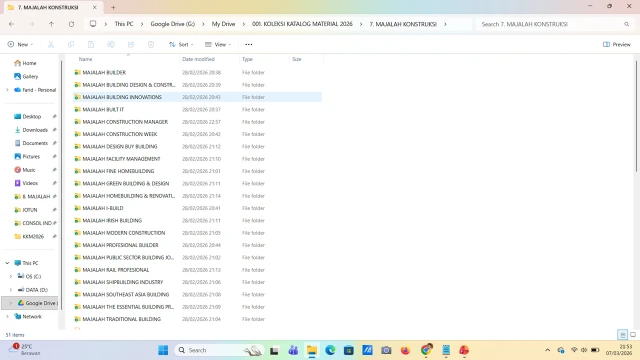
Task: Click the taskbar Search box
Action: point(219,350)
